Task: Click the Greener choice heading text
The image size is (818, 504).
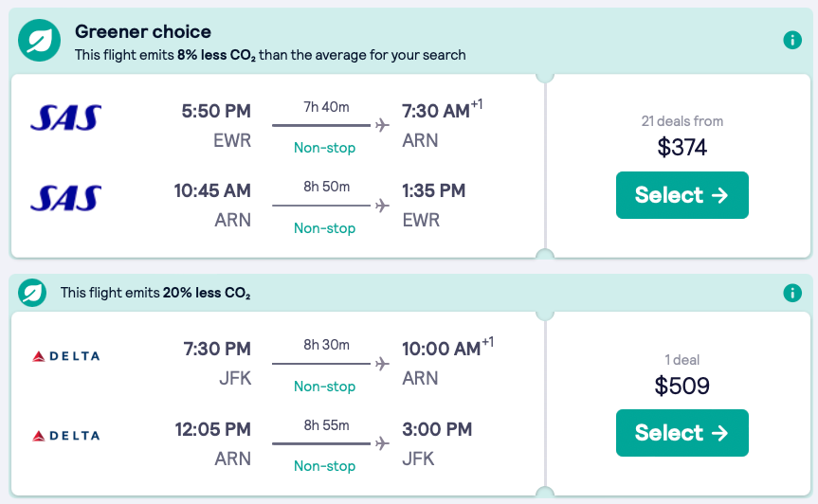Action: 143,32
